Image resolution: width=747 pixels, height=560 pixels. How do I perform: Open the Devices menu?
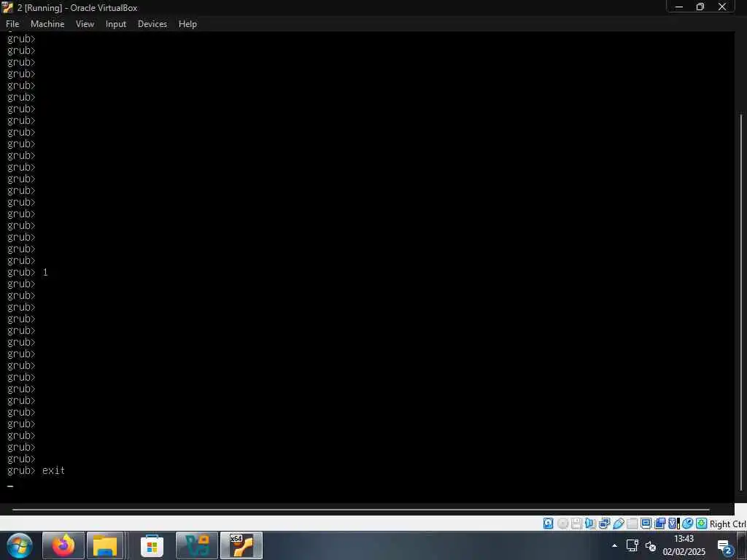(x=152, y=24)
